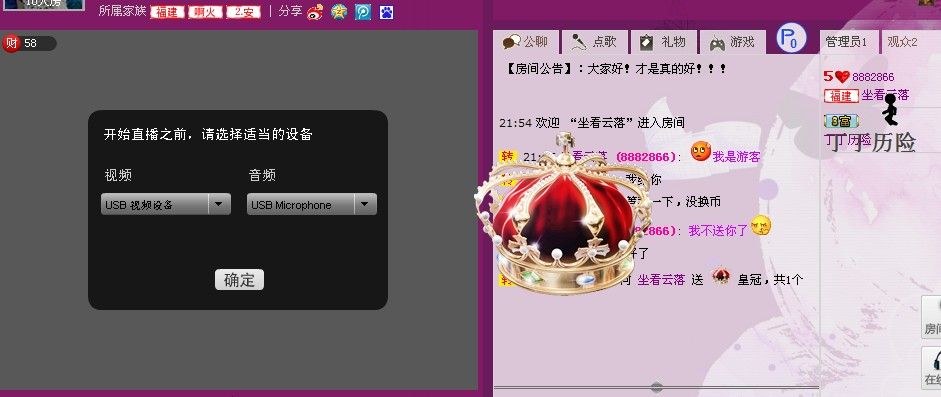The width and height of the screenshot is (941, 397).
Task: Open the USB Microphone audio dropdown
Action: pyautogui.click(x=312, y=204)
